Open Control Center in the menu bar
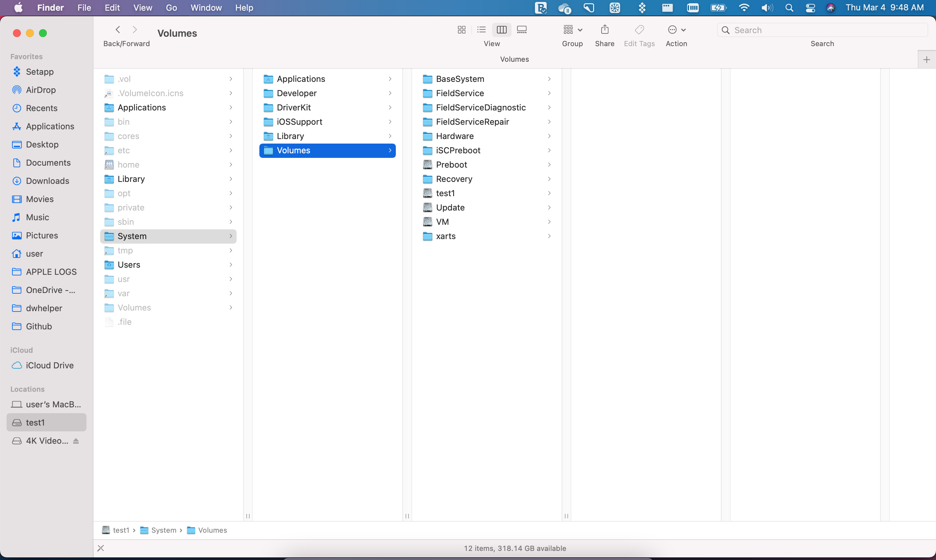This screenshot has width=936, height=560. pyautogui.click(x=810, y=8)
